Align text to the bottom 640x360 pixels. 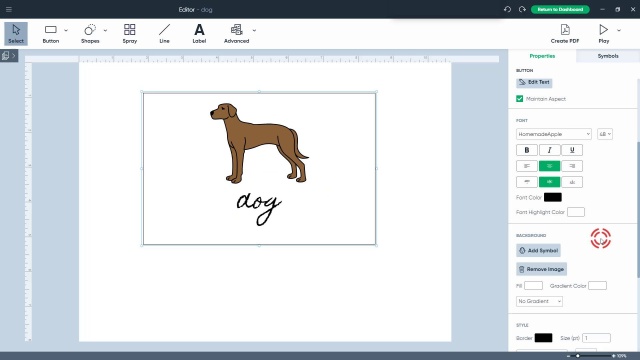[x=572, y=182]
